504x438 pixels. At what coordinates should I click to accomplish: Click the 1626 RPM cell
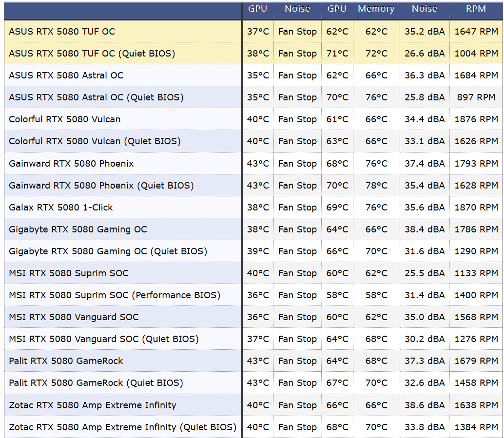point(476,141)
